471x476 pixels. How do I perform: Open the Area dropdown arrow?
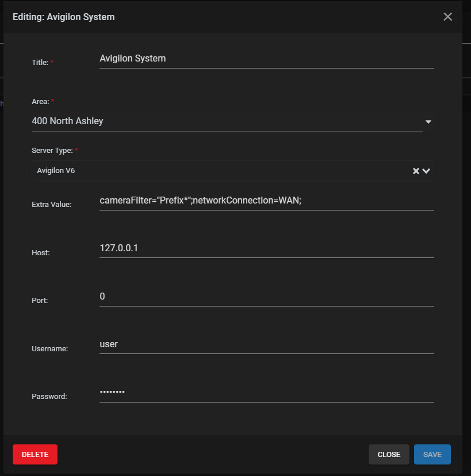tap(428, 122)
